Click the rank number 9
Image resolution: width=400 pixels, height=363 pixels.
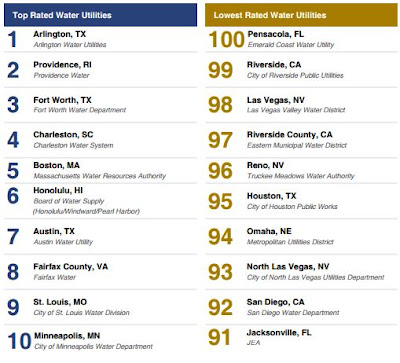(x=13, y=307)
